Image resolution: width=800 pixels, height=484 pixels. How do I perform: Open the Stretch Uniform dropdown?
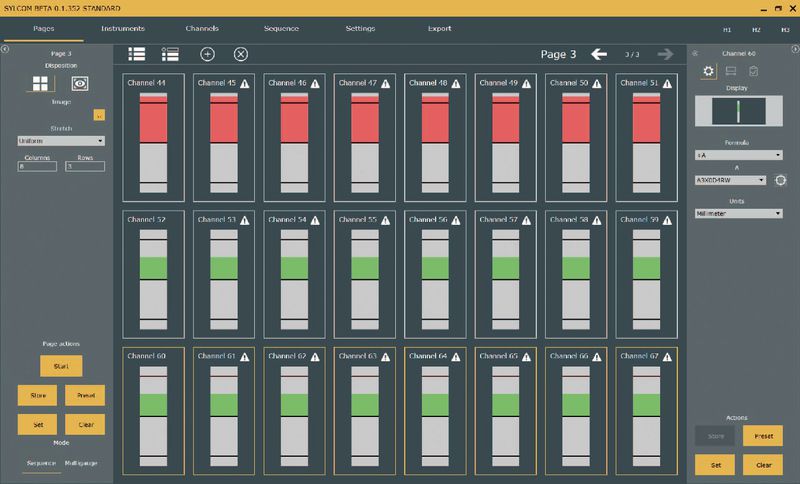(x=60, y=140)
